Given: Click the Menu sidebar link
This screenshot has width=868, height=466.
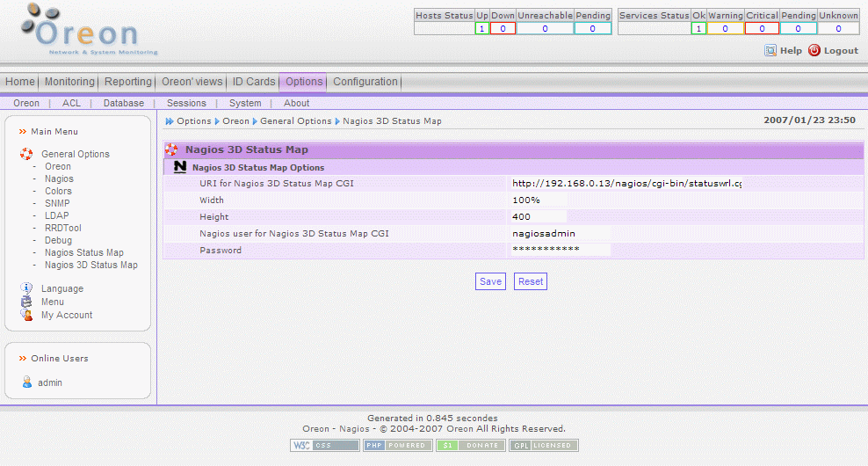Looking at the screenshot, I should [53, 302].
